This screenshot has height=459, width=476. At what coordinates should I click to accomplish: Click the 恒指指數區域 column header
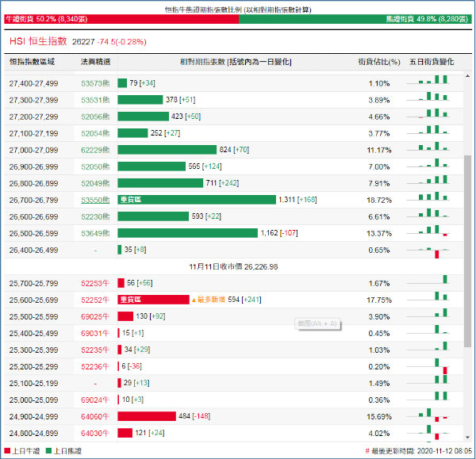(32, 62)
